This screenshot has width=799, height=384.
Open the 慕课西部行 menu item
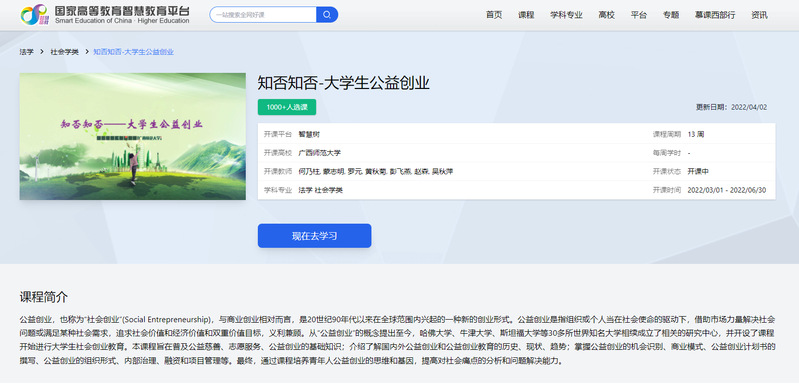pos(715,15)
